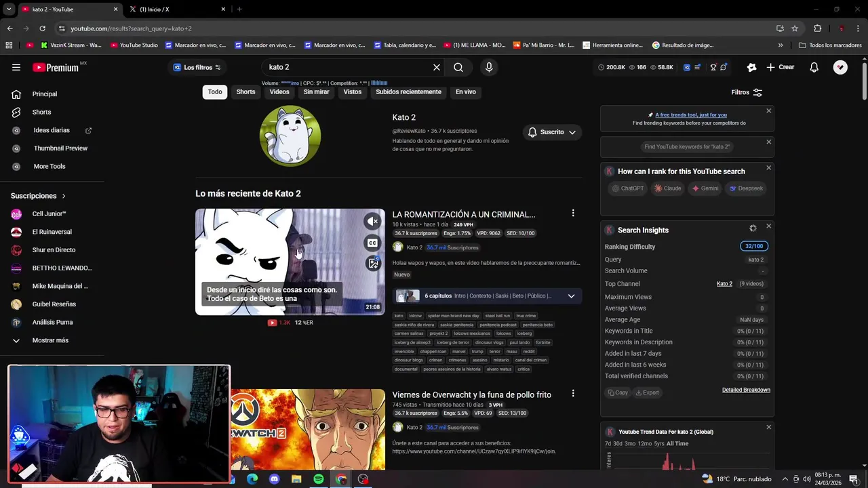Image resolution: width=868 pixels, height=488 pixels.
Task: Click the 'spider man brand new day' tag
Action: pyautogui.click(x=453, y=316)
